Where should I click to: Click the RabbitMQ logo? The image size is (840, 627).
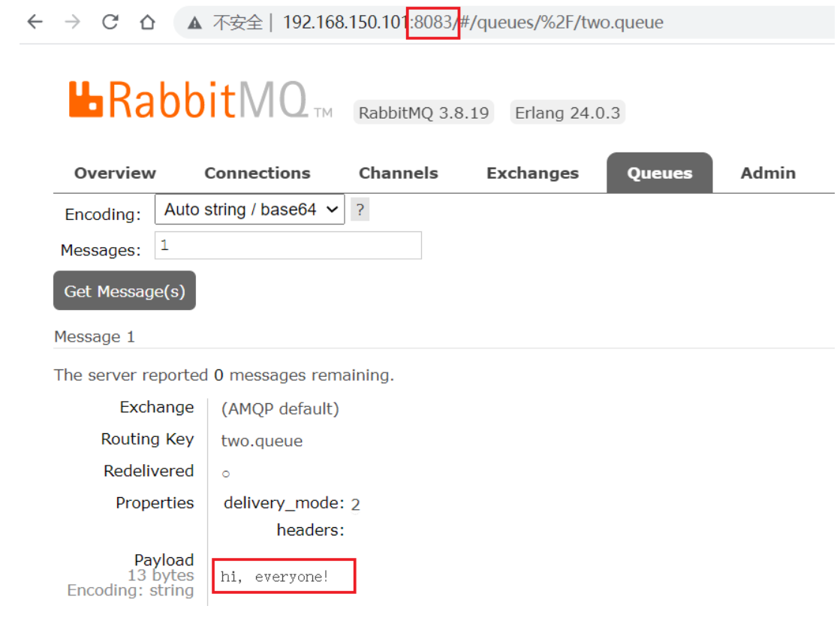tap(200, 99)
